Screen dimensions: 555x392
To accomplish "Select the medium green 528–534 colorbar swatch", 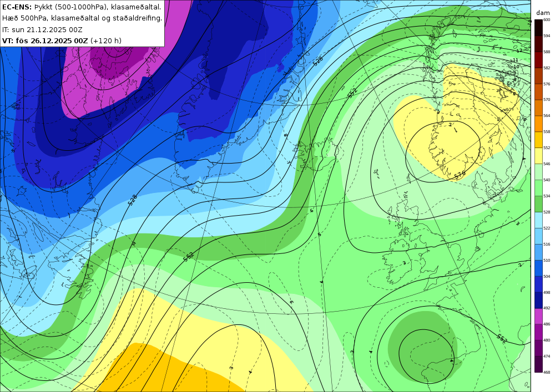I will point(538,204).
